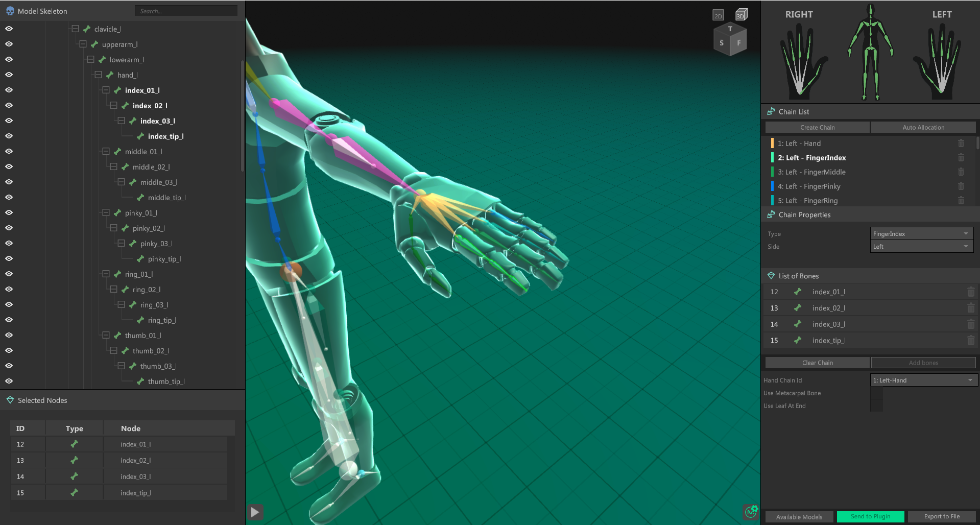Open the Hand Chain Id dropdown
980x525 pixels.
pos(923,380)
